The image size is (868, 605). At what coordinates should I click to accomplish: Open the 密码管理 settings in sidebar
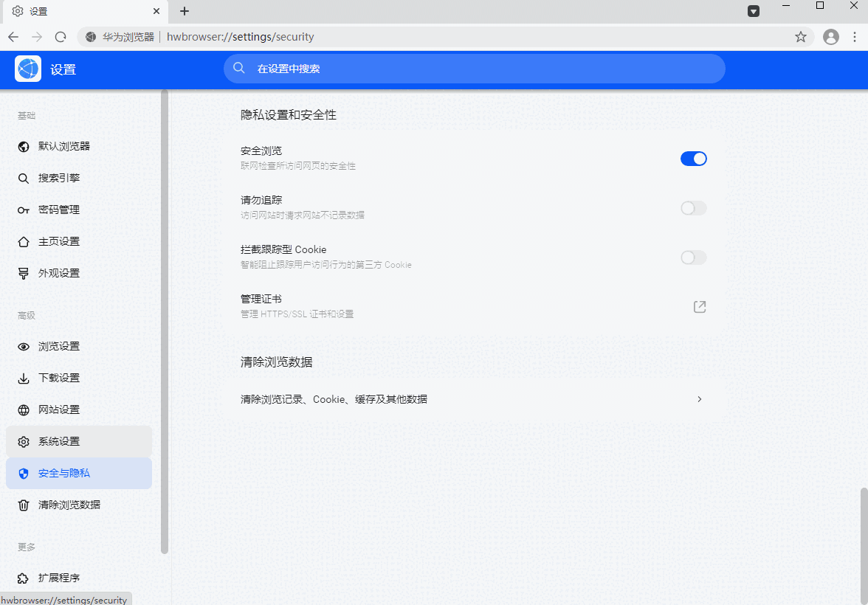(x=59, y=210)
